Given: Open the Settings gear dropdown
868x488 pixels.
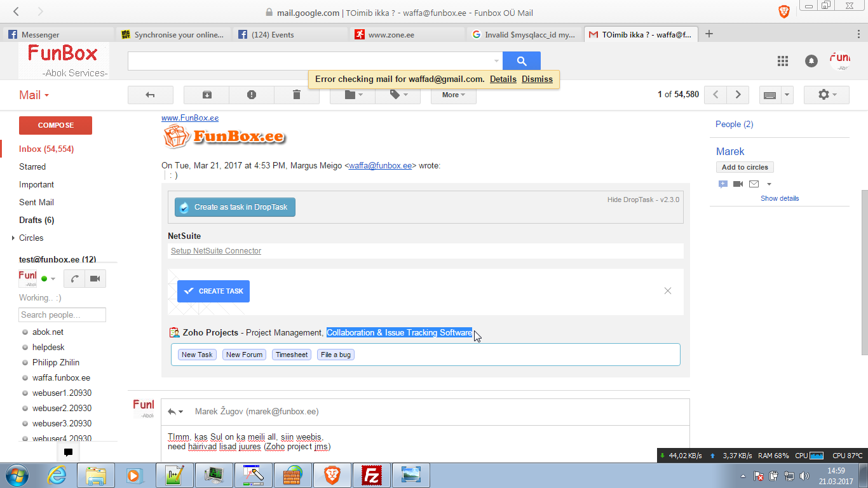Looking at the screenshot, I should (827, 95).
